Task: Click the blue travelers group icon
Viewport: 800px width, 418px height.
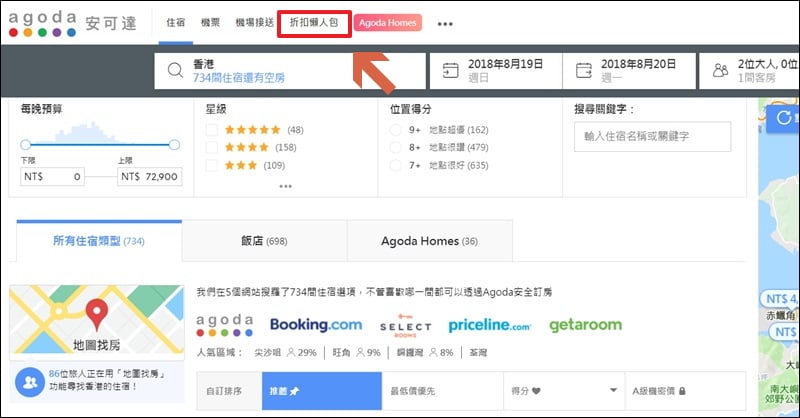Action: click(x=30, y=382)
